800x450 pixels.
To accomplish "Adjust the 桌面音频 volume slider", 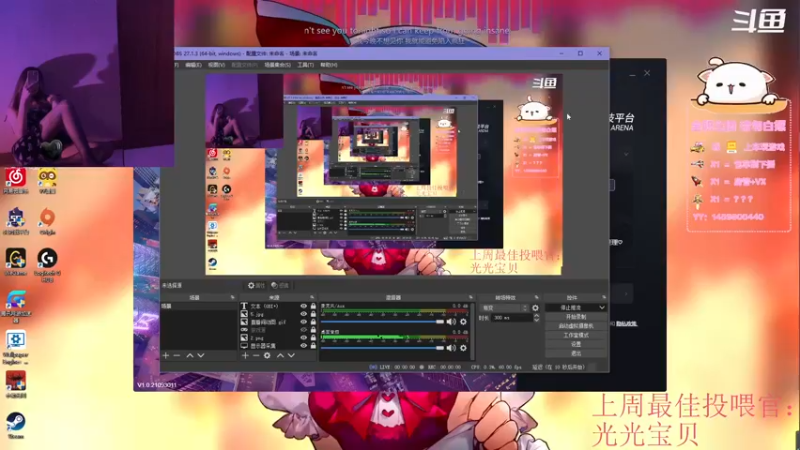I will [x=382, y=348].
